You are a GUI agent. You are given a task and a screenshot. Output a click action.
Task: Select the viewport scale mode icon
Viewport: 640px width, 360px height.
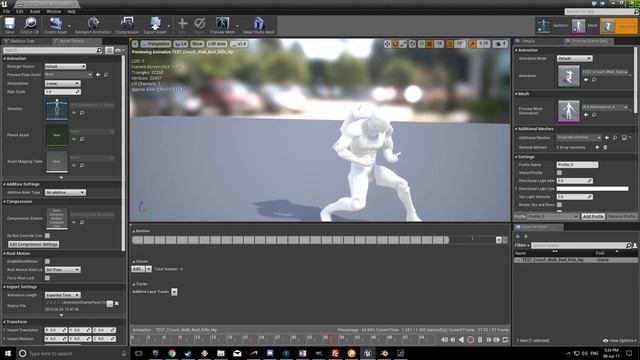point(403,44)
